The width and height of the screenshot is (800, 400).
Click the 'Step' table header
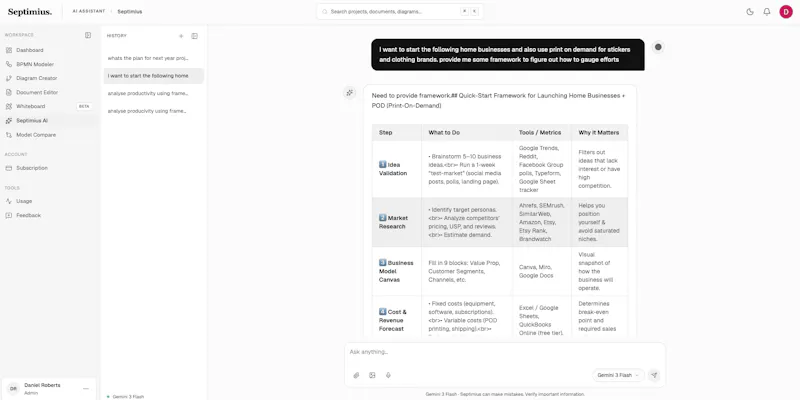[397, 133]
